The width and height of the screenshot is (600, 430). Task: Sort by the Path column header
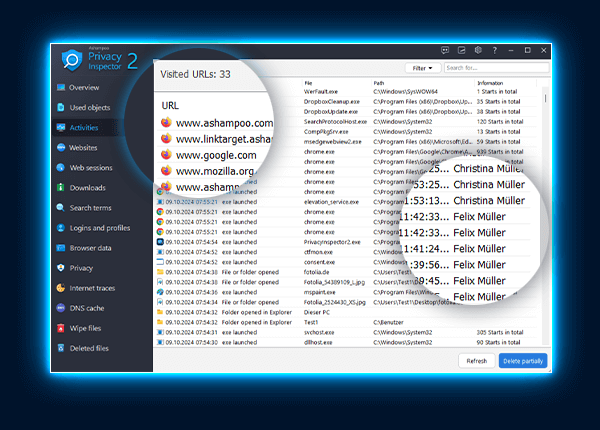[380, 83]
